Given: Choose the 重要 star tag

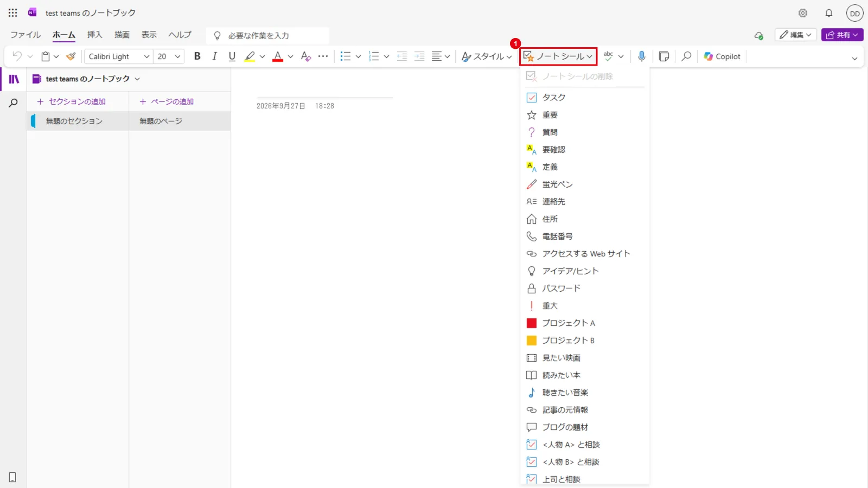Looking at the screenshot, I should [585, 115].
